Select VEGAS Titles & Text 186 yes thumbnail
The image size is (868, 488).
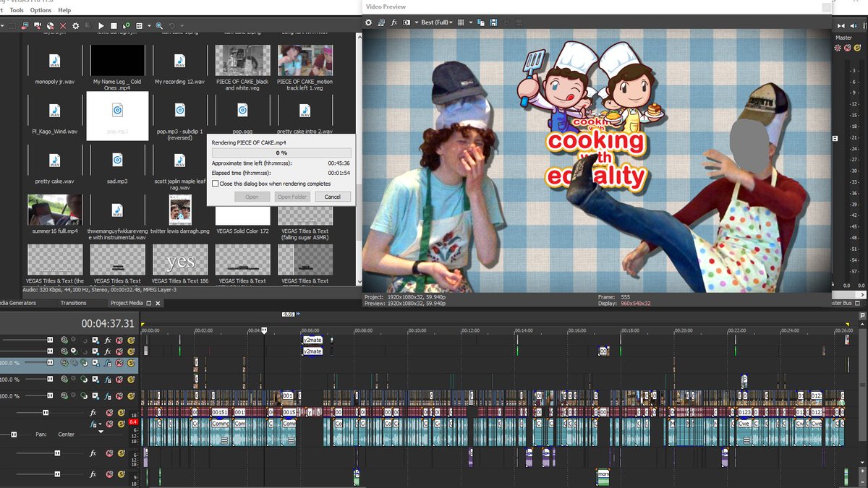pyautogui.click(x=180, y=260)
